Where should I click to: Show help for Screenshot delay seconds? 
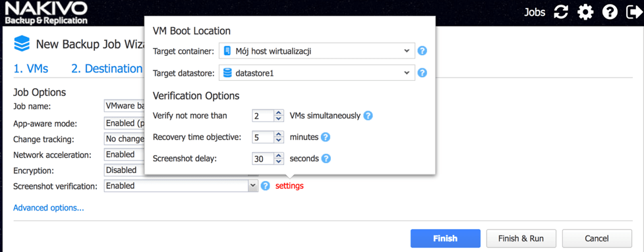tap(326, 159)
